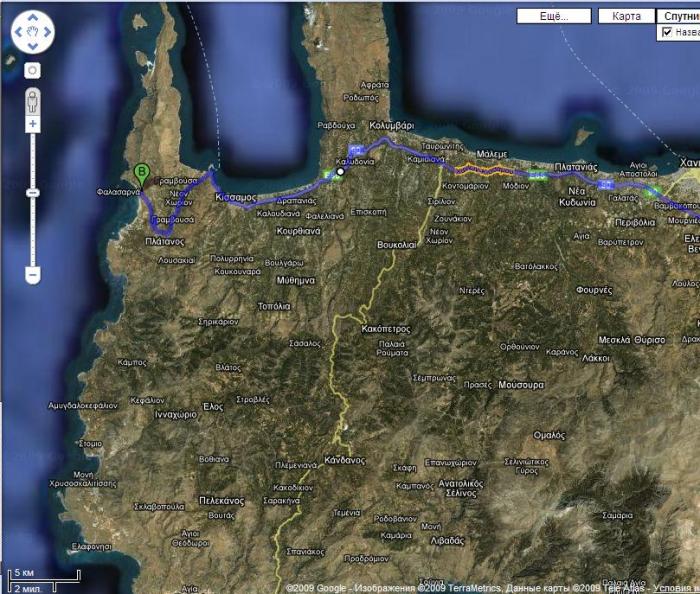Click the 5 км scale bar

click(40, 575)
